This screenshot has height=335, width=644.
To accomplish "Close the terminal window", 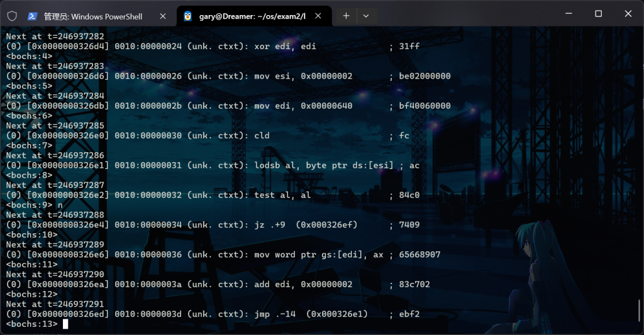I will [627, 14].
